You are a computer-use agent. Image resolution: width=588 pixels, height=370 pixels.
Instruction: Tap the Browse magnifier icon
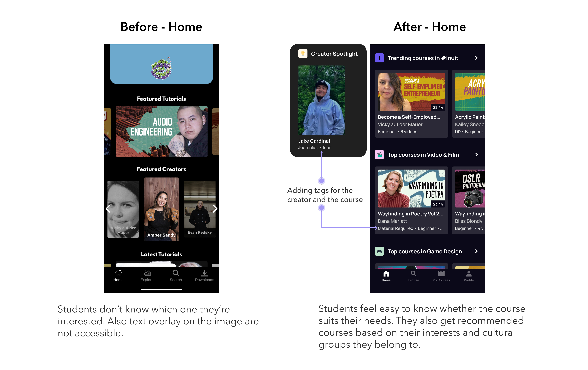point(413,274)
